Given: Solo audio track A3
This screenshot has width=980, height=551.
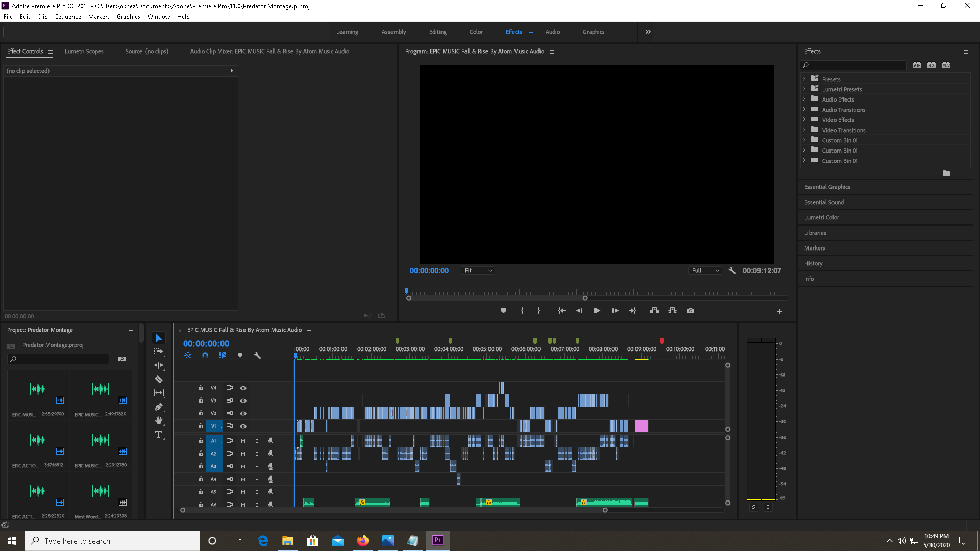Looking at the screenshot, I should point(257,466).
